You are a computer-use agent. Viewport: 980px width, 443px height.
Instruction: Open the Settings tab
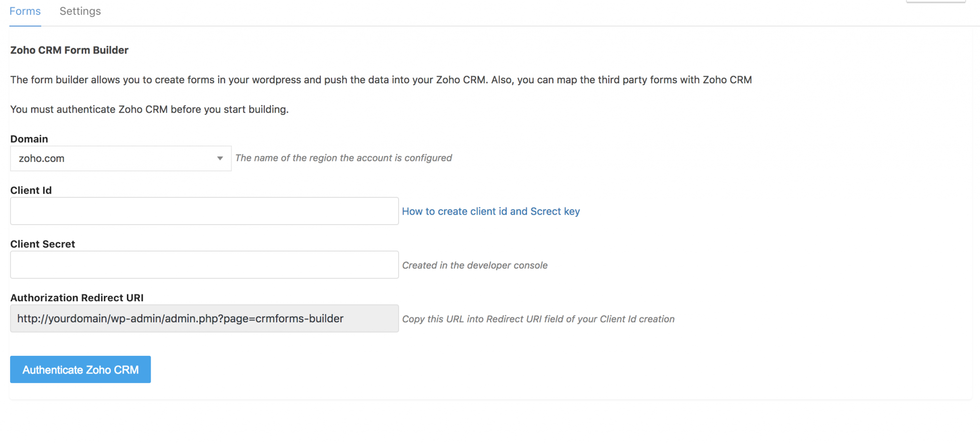point(80,11)
